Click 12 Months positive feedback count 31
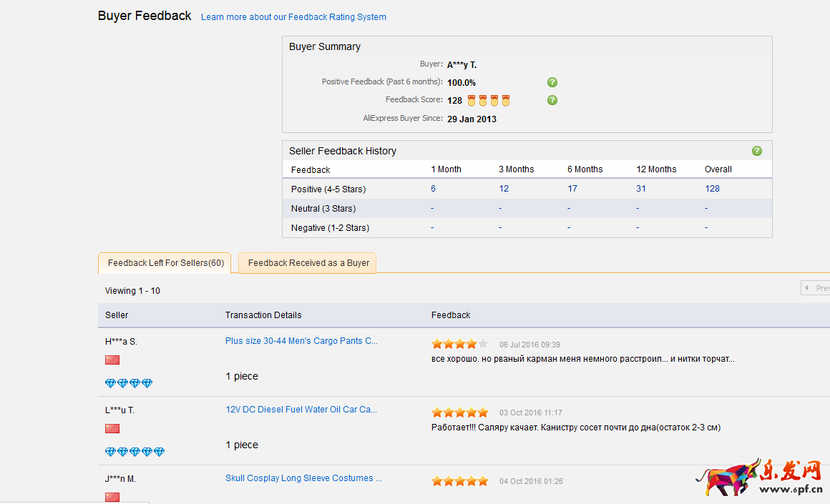This screenshot has width=830, height=504. (640, 189)
